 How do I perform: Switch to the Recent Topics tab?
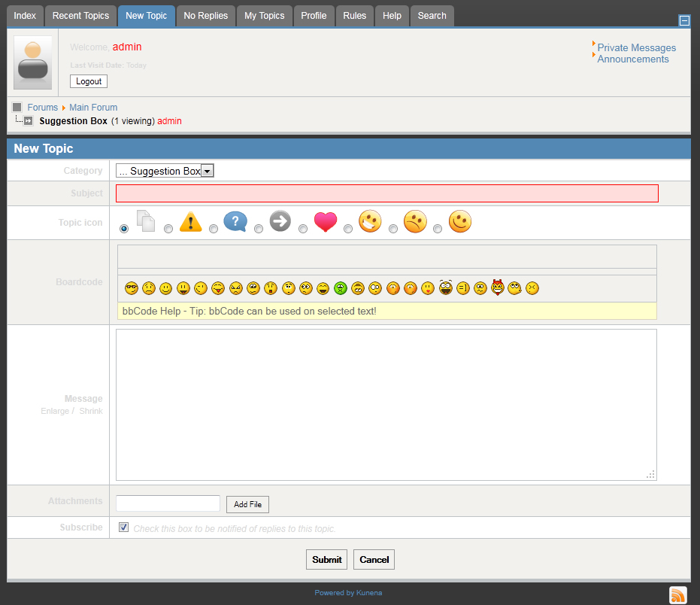80,16
